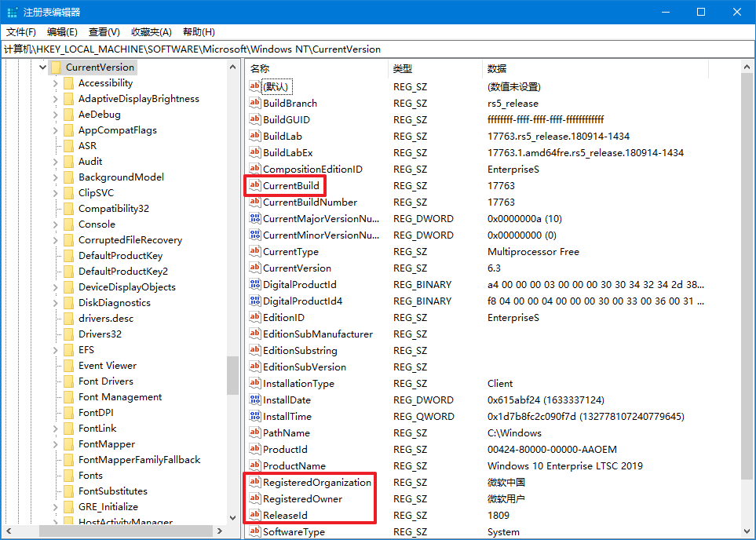Expand the Accessibility key

[x=56, y=83]
